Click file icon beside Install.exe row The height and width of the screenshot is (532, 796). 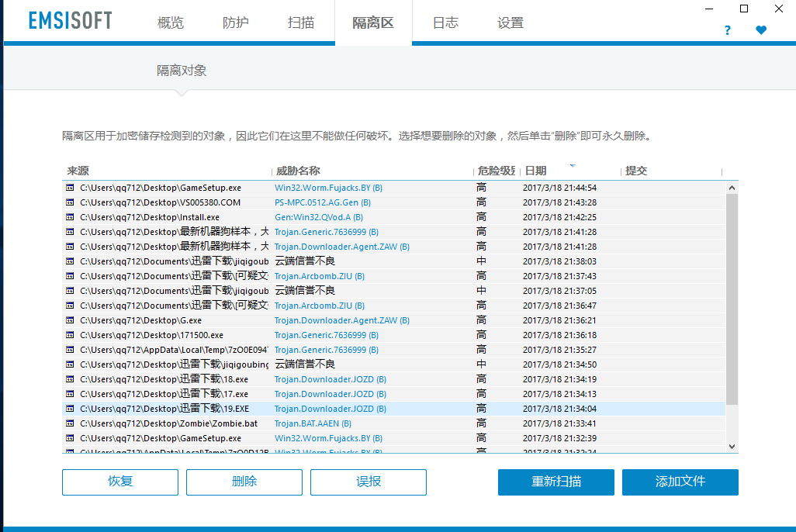tap(70, 217)
